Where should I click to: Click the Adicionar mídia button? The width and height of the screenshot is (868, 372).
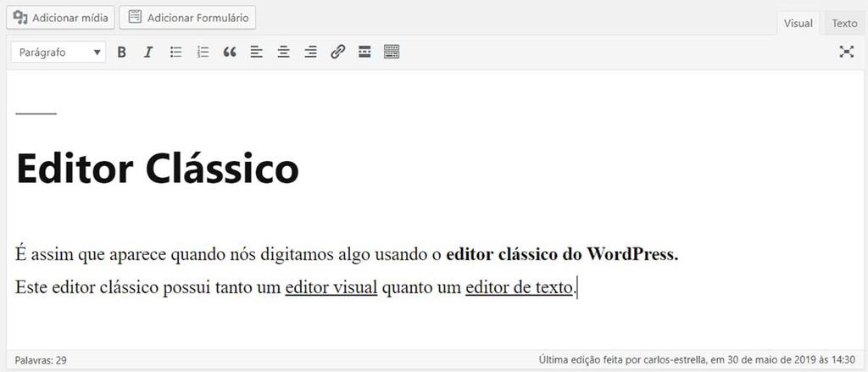tap(60, 18)
